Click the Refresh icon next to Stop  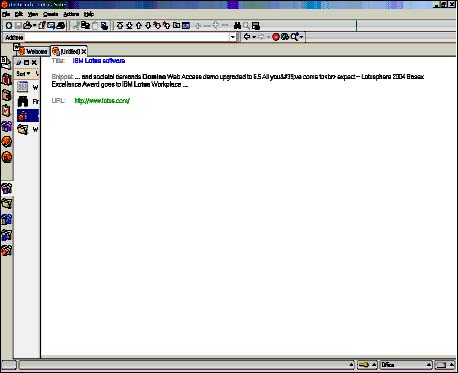point(285,37)
